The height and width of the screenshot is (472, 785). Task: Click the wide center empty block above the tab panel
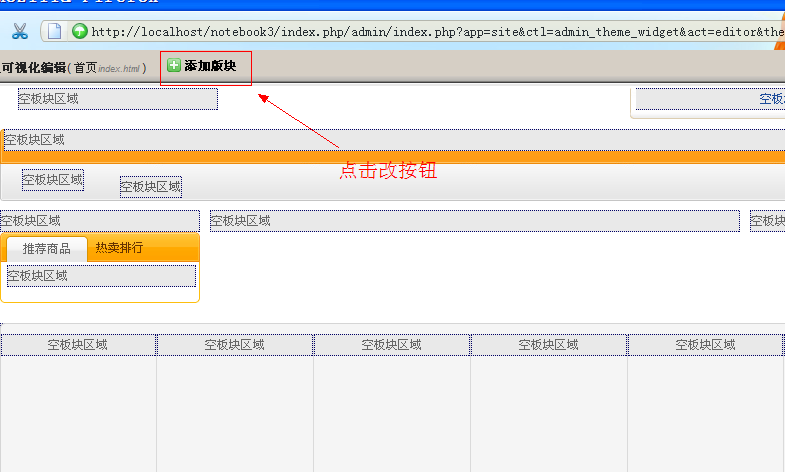click(x=474, y=221)
